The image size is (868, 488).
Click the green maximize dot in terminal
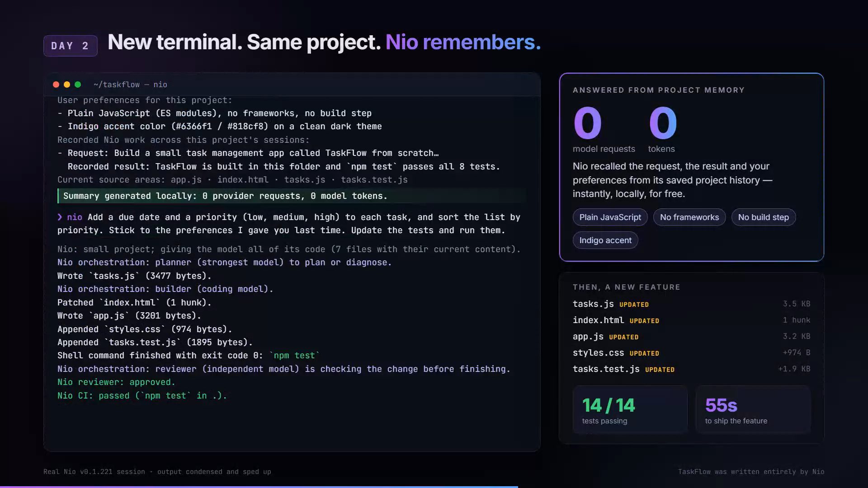78,84
